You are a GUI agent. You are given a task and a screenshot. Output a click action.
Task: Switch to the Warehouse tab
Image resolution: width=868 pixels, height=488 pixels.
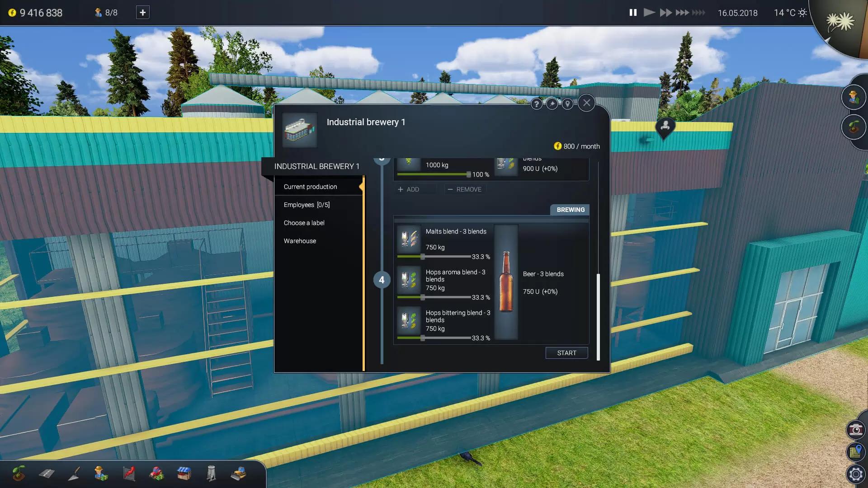coord(300,241)
